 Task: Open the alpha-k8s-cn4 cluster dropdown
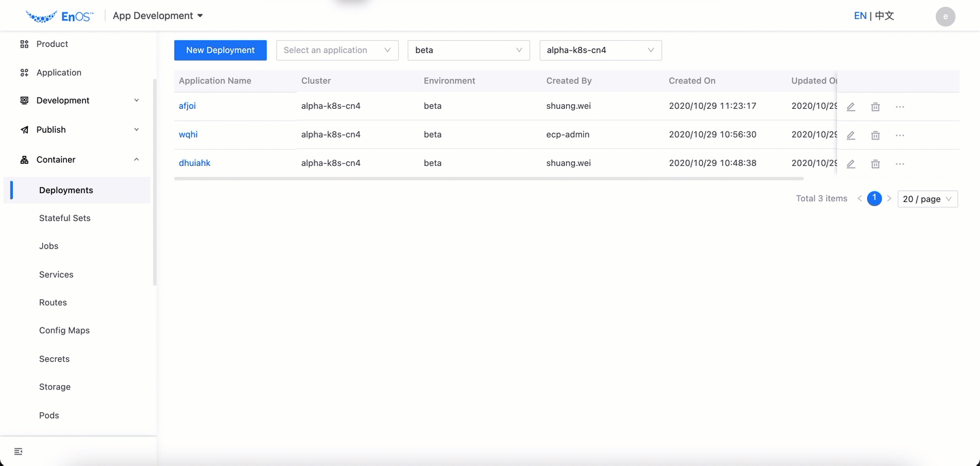(x=600, y=50)
